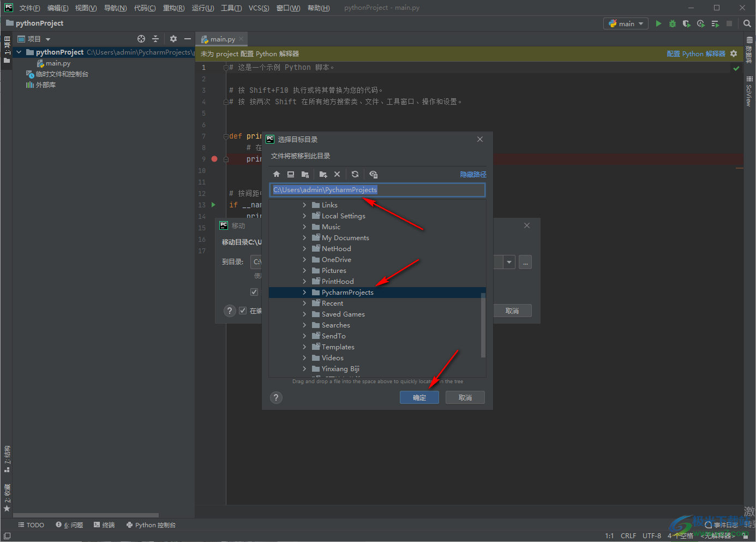This screenshot has height=542, width=756.
Task: Open the Python 控制台 console tab
Action: 151,525
